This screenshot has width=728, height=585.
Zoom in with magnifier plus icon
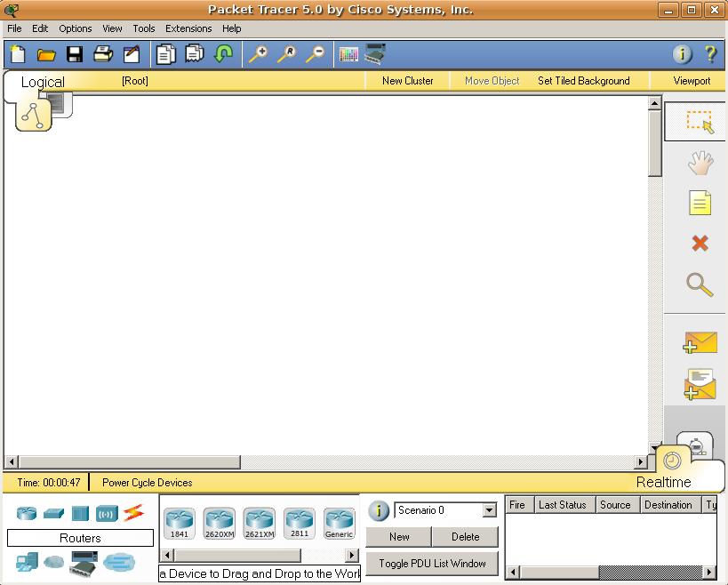tap(258, 54)
